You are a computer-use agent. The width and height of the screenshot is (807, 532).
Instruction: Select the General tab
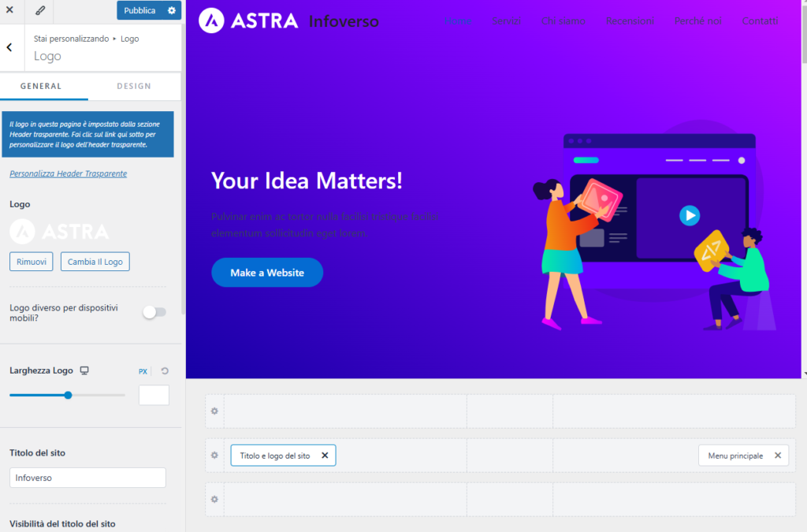tap(41, 86)
